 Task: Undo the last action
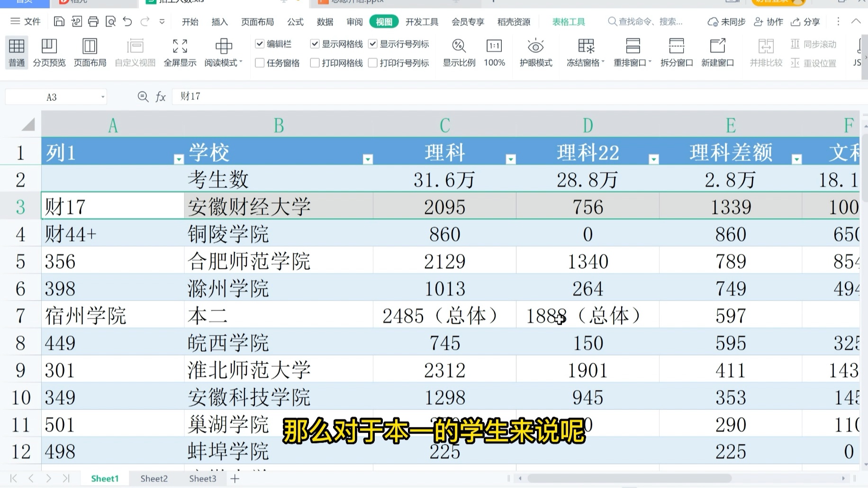(127, 21)
